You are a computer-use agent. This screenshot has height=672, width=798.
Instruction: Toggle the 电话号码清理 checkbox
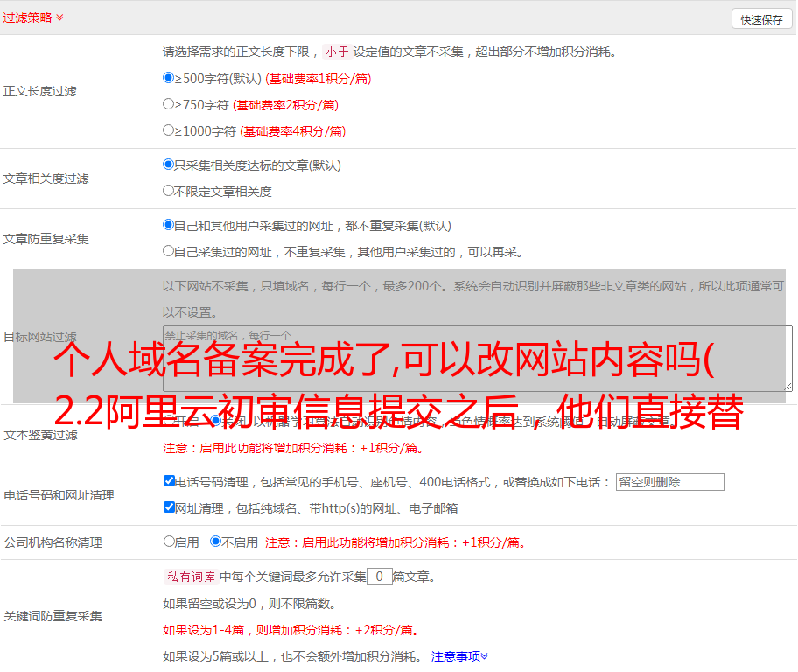tap(170, 481)
